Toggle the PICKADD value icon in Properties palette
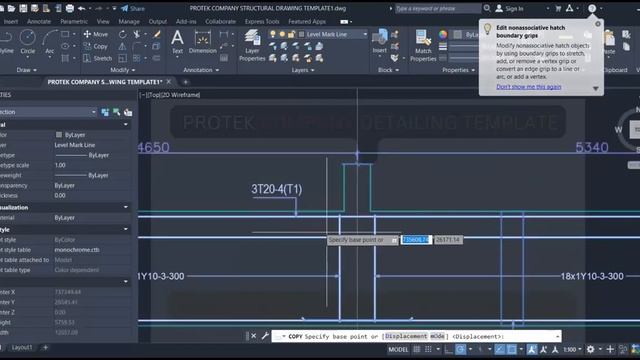The width and height of the screenshot is (640, 360). click(128, 112)
